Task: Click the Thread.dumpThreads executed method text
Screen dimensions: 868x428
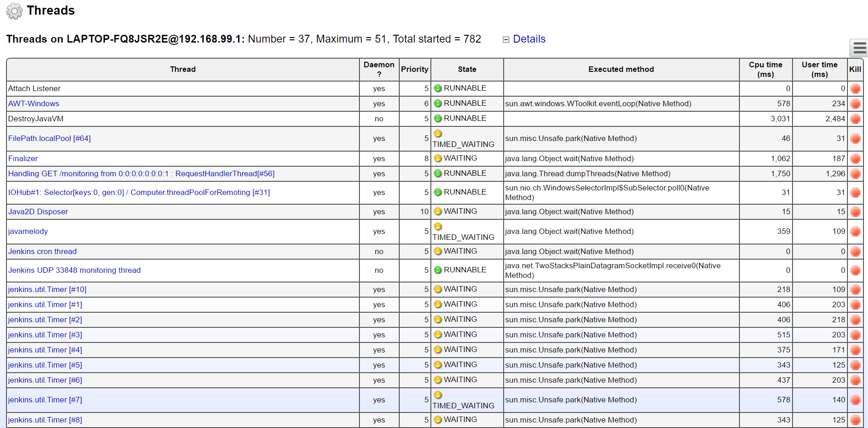Action: 587,174
